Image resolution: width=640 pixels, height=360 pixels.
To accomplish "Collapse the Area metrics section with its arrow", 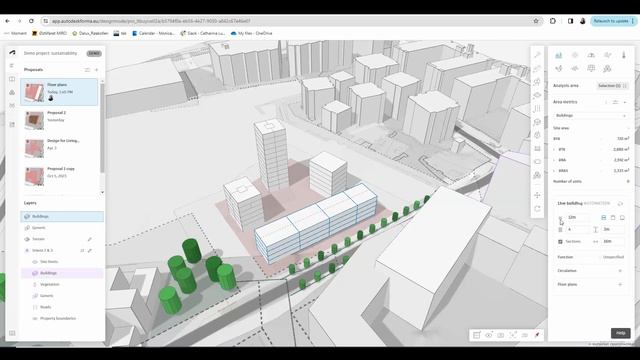I will point(625,102).
